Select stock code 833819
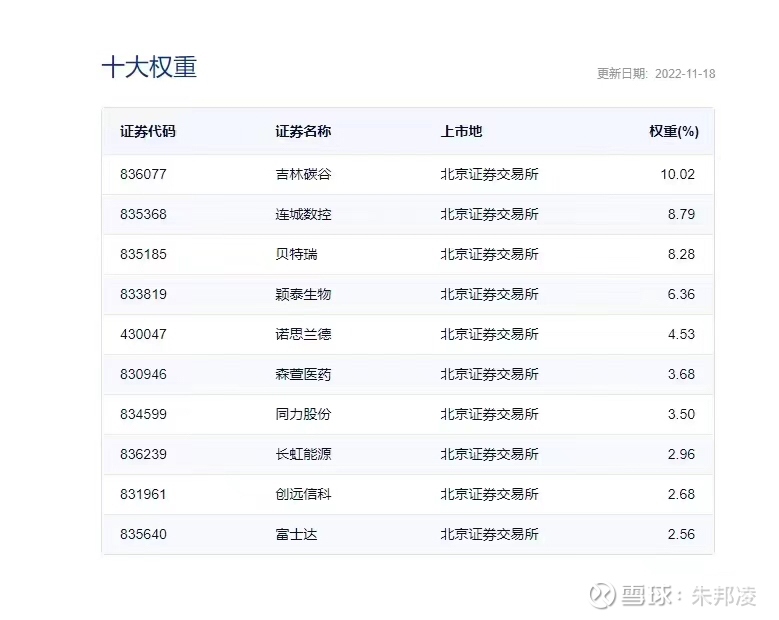Screen dimensions: 779x620 coord(143,294)
